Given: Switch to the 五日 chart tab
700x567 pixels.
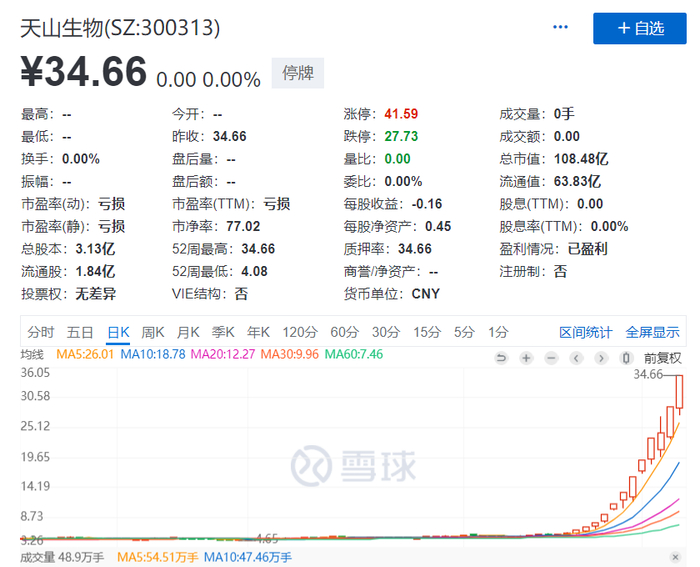Looking at the screenshot, I should pos(80,332).
